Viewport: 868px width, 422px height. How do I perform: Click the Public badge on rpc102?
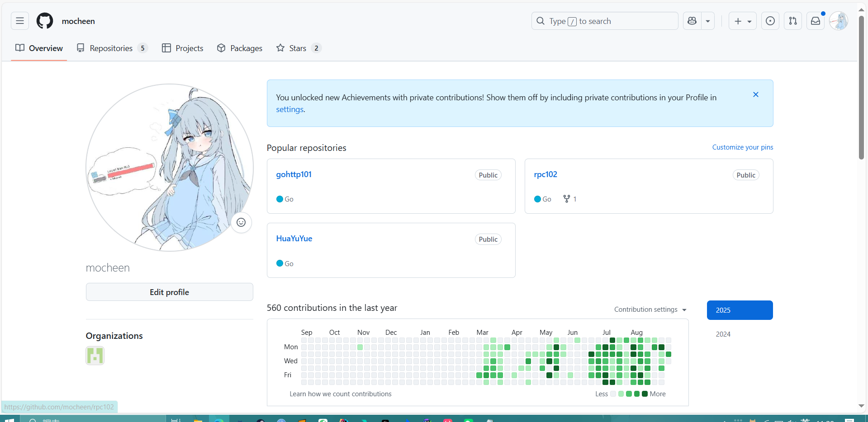tap(746, 175)
